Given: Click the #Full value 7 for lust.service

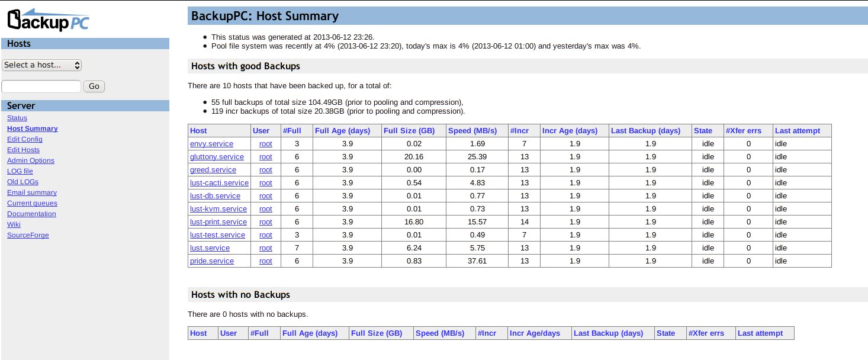Looking at the screenshot, I should (297, 248).
